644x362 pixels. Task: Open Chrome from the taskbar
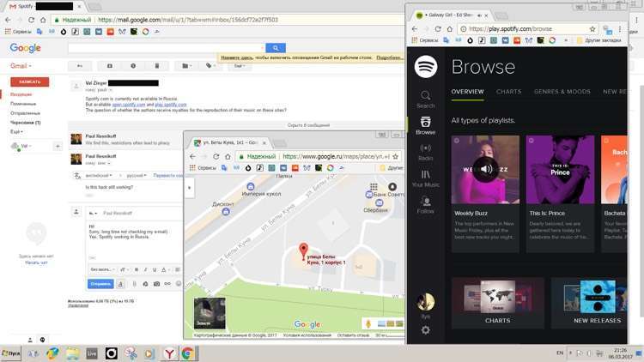click(x=187, y=353)
